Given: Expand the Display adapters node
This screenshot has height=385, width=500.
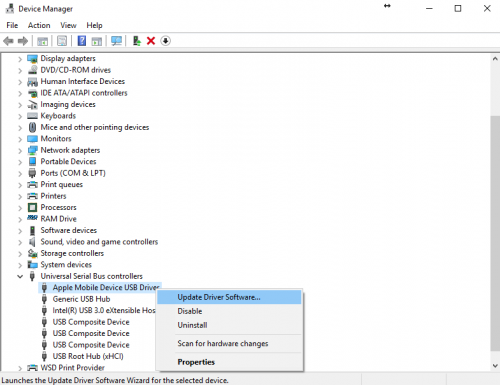Looking at the screenshot, I should tap(20, 59).
